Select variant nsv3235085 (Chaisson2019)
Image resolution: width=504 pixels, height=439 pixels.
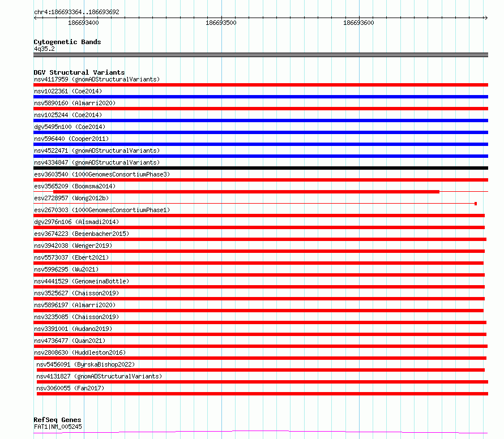pyautogui.click(x=76, y=317)
